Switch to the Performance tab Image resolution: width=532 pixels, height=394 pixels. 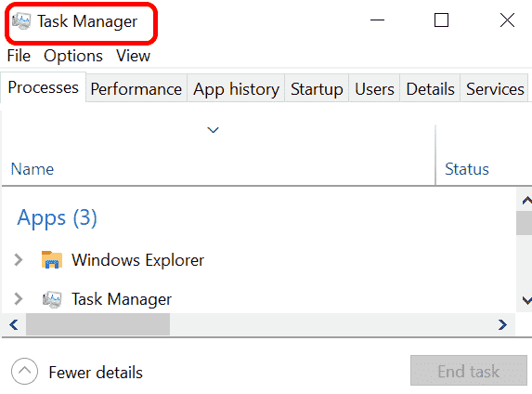click(136, 89)
